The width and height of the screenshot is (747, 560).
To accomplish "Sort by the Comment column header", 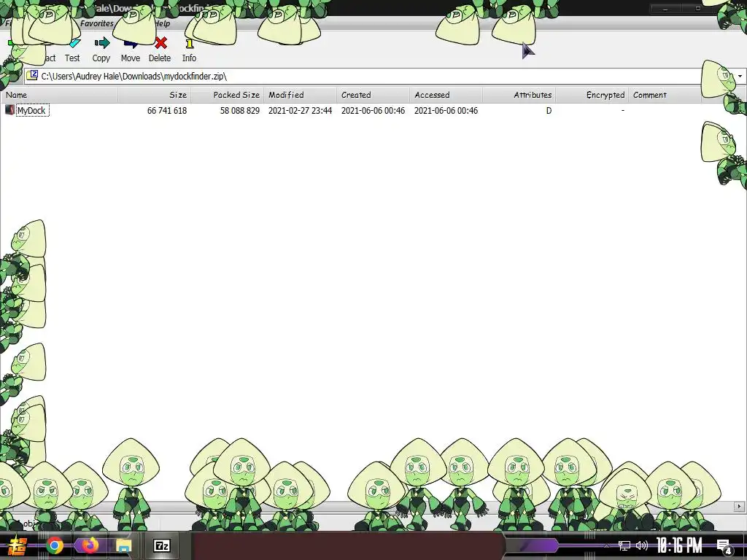I will (x=665, y=95).
